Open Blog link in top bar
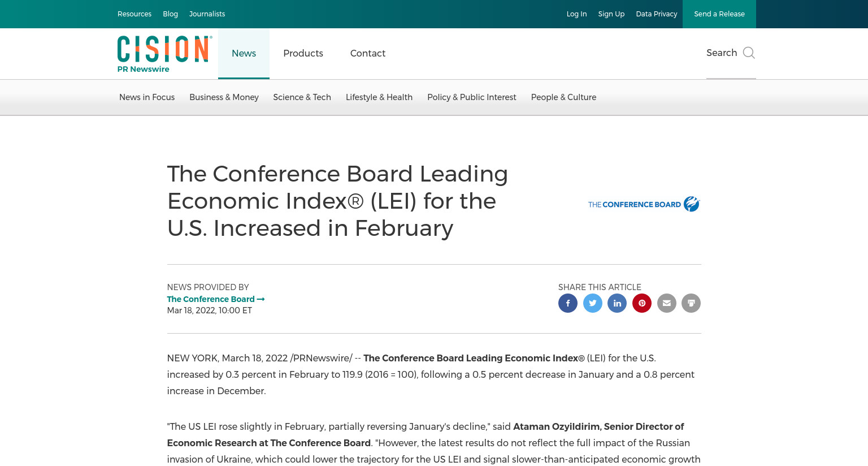 pyautogui.click(x=170, y=14)
